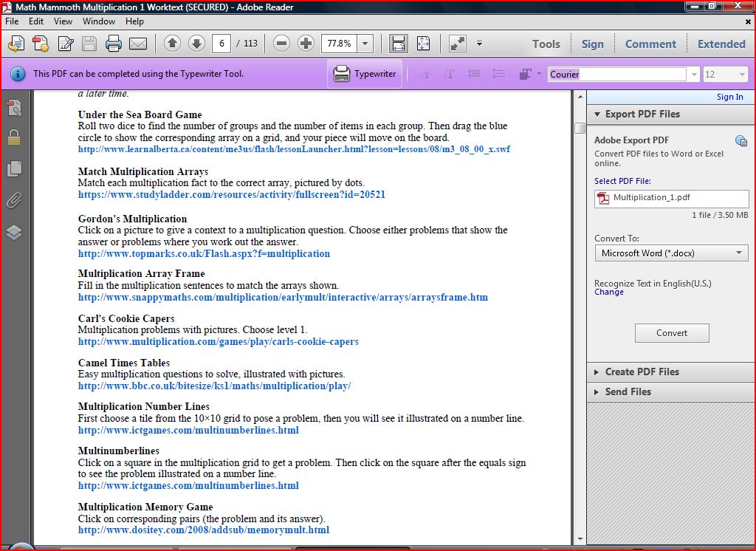Open the carls-cookie-capers link
The width and height of the screenshot is (756, 551).
219,341
